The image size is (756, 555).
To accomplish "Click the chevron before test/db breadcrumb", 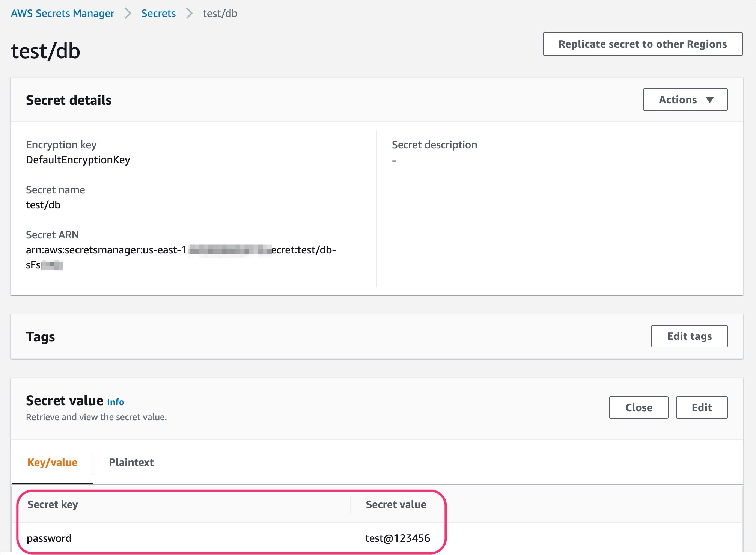I will click(x=190, y=14).
